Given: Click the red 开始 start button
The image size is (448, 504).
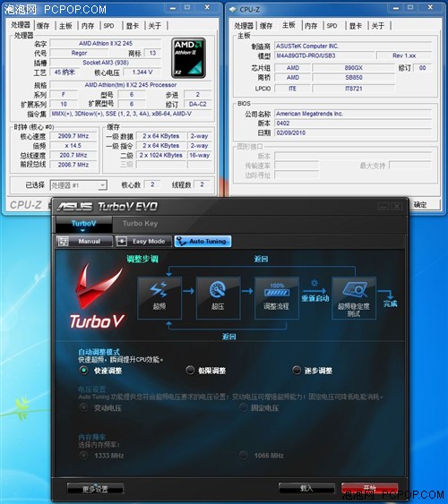Looking at the screenshot, I should [369, 488].
